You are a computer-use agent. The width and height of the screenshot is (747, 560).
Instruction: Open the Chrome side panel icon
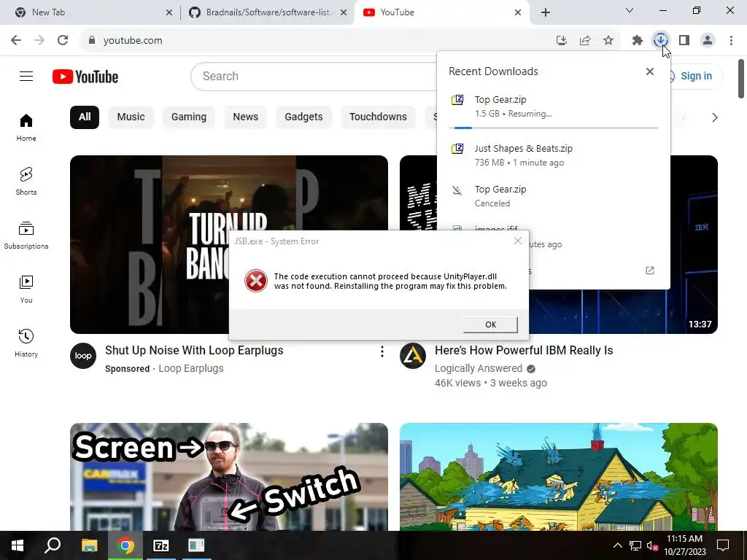(x=684, y=41)
